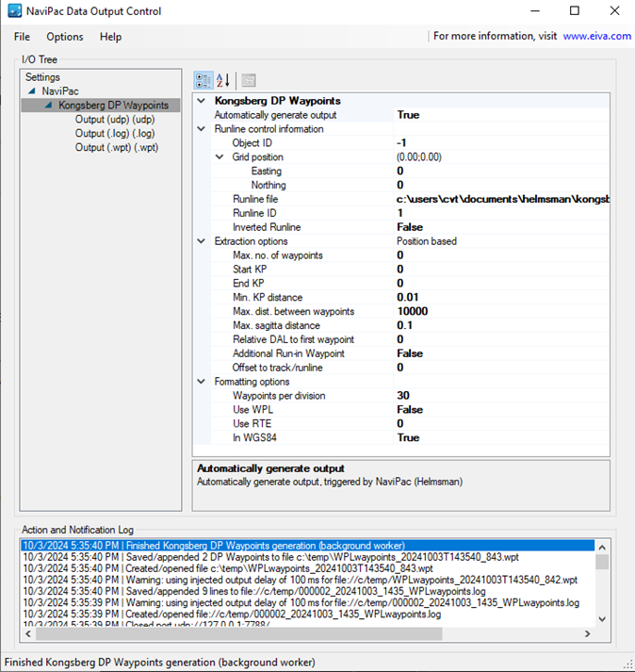The image size is (635, 672).
Task: Click the Categorized view toolbar icon
Action: (204, 80)
